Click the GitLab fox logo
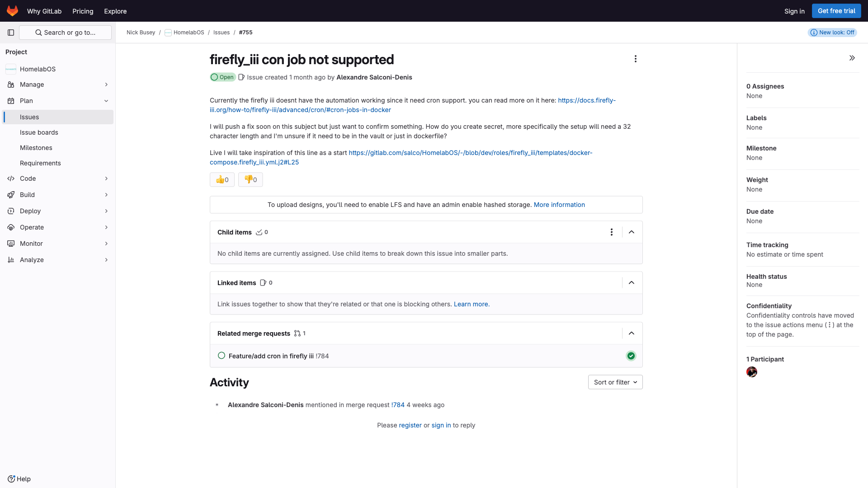 pyautogui.click(x=12, y=11)
